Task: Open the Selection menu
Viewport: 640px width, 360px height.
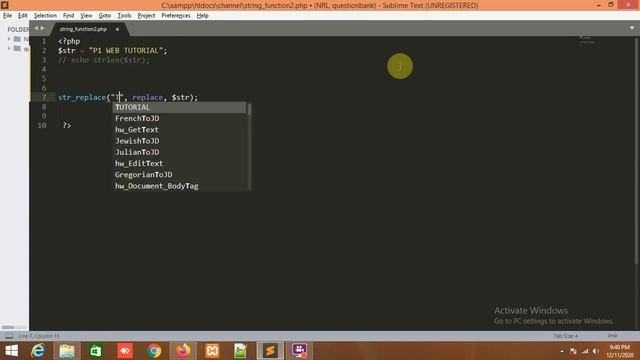Action: click(x=45, y=16)
